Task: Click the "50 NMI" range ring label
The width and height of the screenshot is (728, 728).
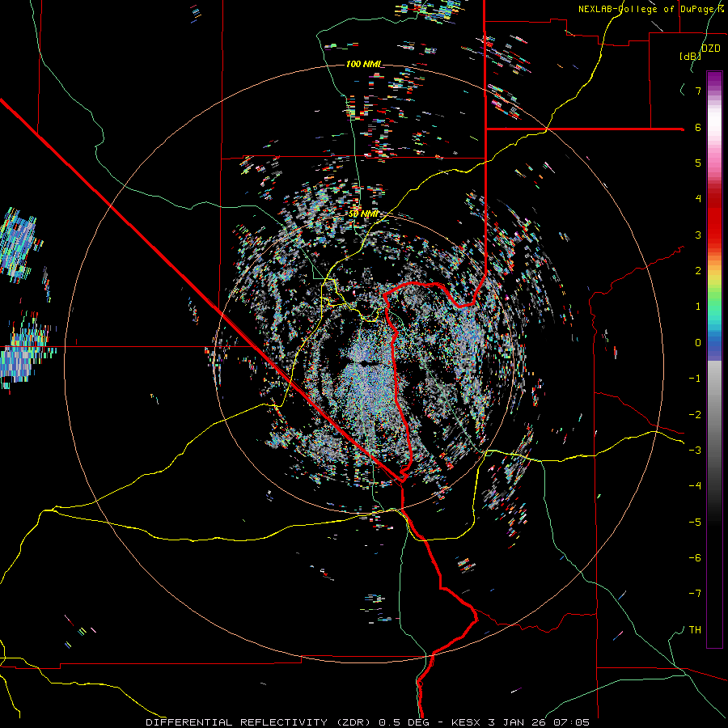Action: tap(363, 214)
